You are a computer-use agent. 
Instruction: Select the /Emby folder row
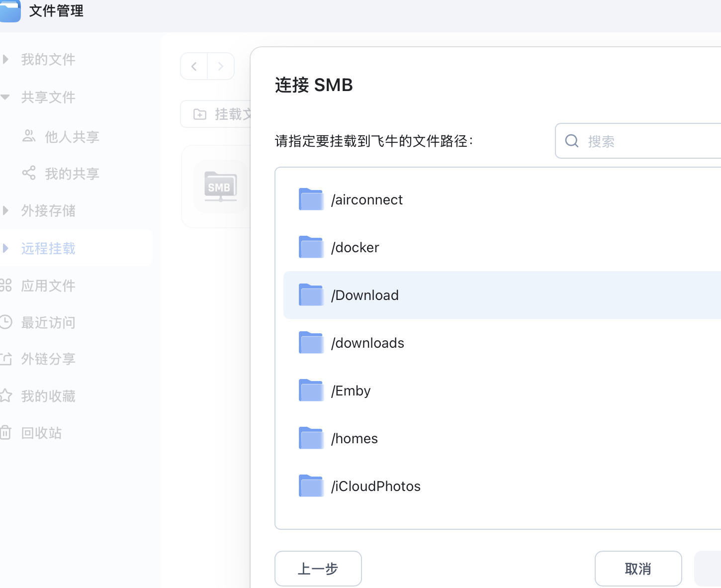[x=502, y=391]
